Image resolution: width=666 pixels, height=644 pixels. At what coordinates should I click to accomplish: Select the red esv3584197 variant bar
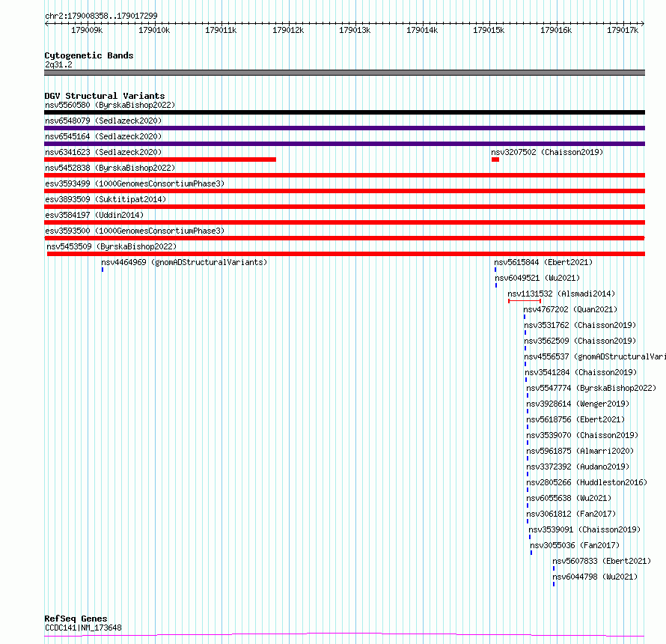[344, 222]
